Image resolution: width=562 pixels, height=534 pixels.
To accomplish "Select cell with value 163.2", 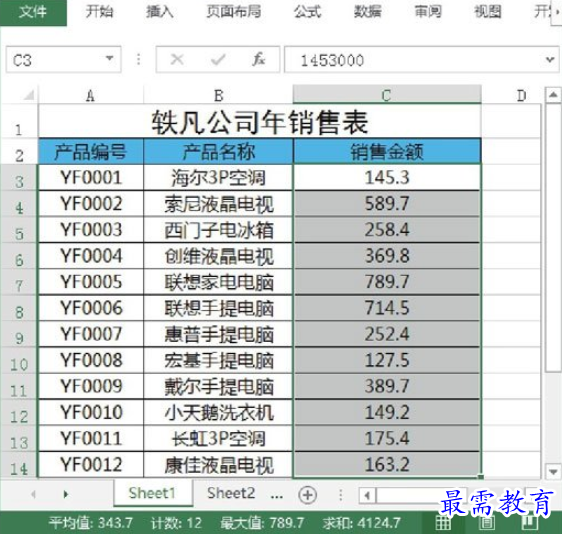I will [387, 465].
